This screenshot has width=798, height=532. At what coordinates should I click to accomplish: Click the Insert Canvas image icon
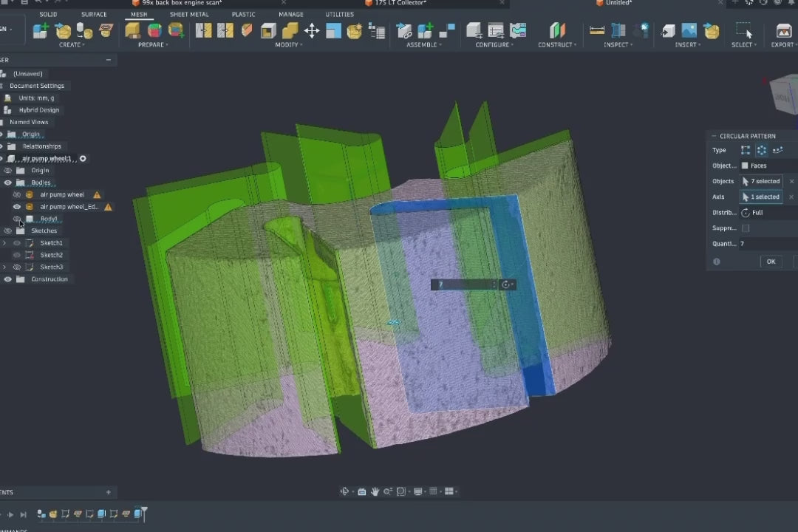(689, 31)
